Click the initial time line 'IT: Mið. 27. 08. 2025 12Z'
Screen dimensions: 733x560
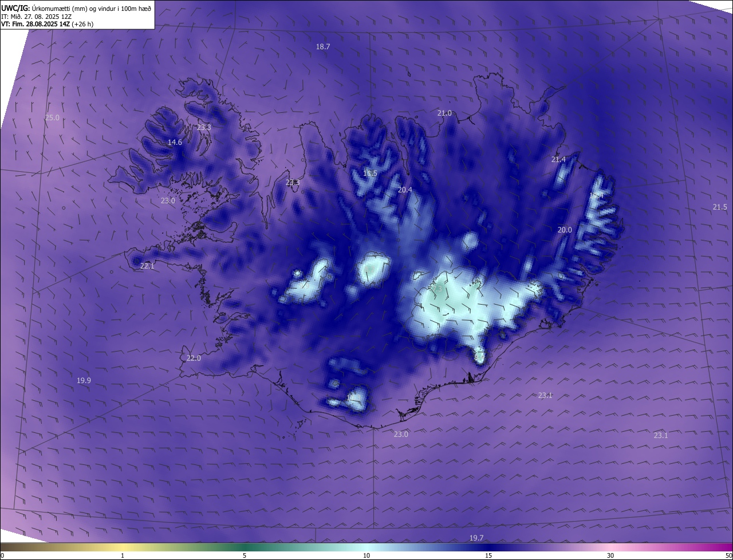[36, 17]
